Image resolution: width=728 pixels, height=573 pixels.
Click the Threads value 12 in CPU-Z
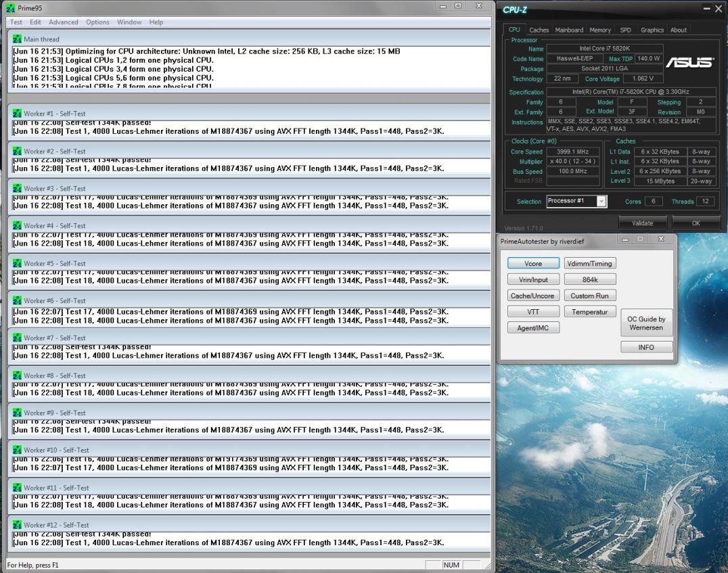(x=705, y=201)
